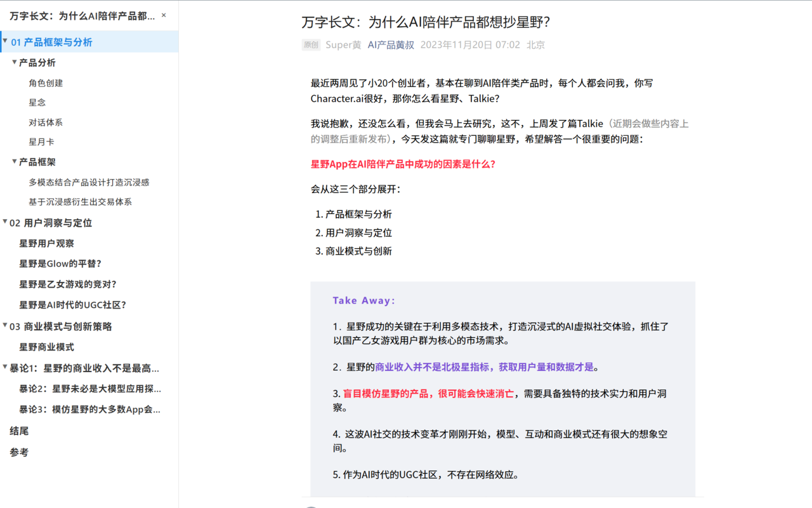Open "基于沉浸感衍生出交易体系" entry

[88, 202]
